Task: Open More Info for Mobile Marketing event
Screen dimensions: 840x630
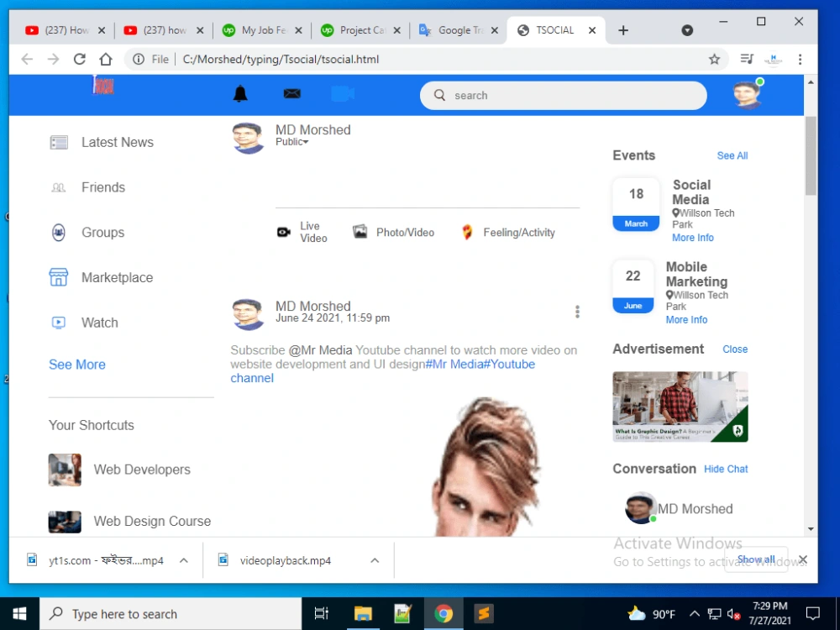Action: (686, 319)
